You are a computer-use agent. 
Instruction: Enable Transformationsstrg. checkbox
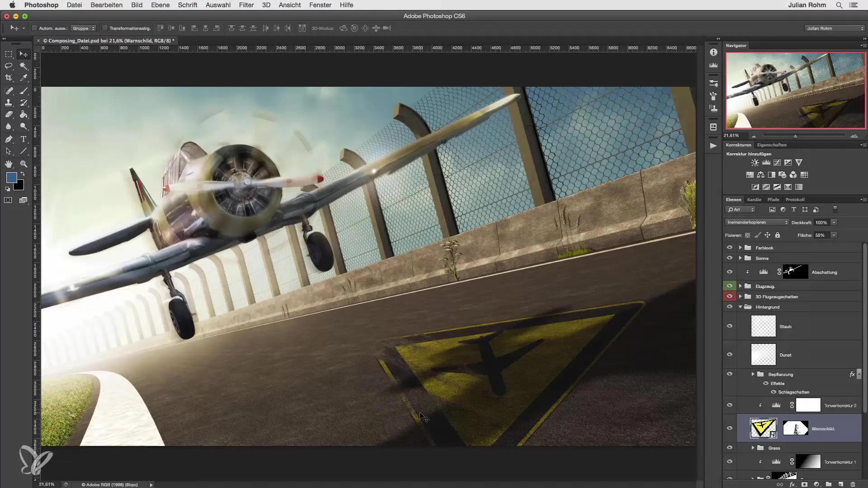coord(104,28)
